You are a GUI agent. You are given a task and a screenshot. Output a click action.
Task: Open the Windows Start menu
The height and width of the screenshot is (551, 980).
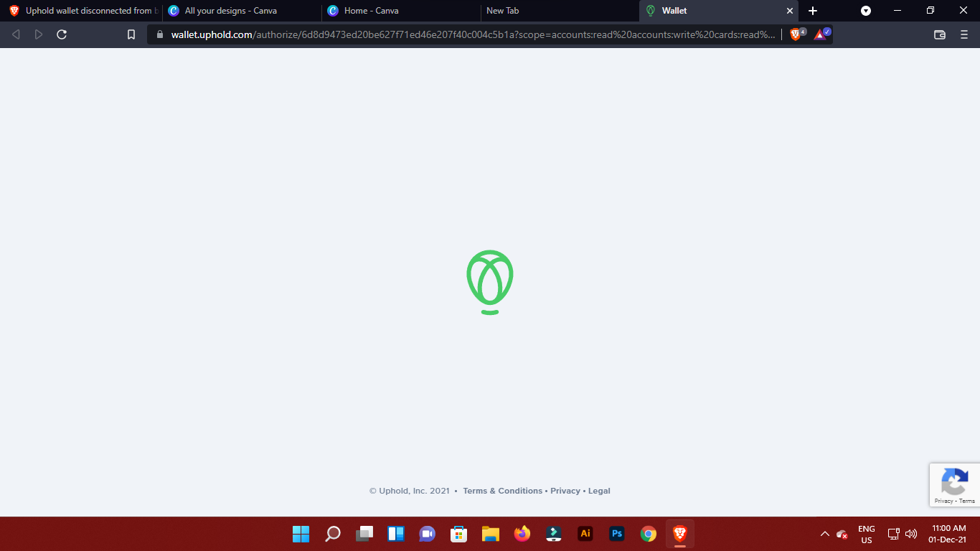pyautogui.click(x=301, y=534)
